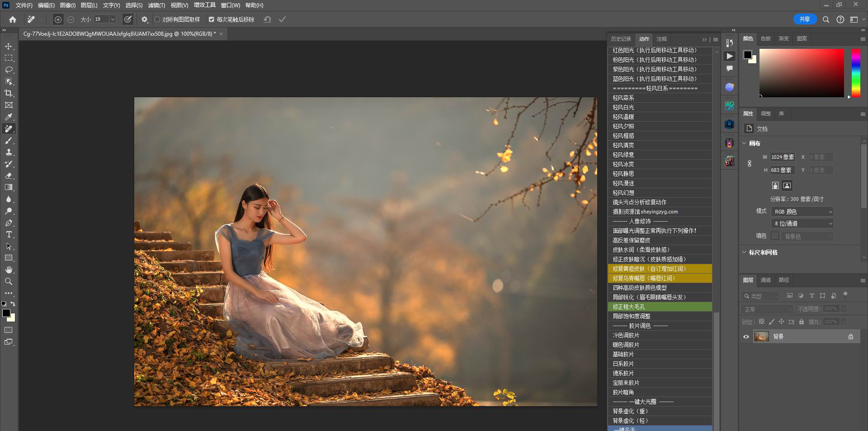
Task: Expand the 标尺和网格 section
Action: (744, 252)
